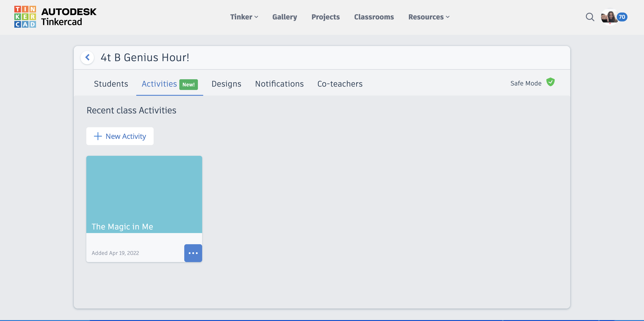
Task: Click the Activities tab label
Action: click(x=159, y=84)
